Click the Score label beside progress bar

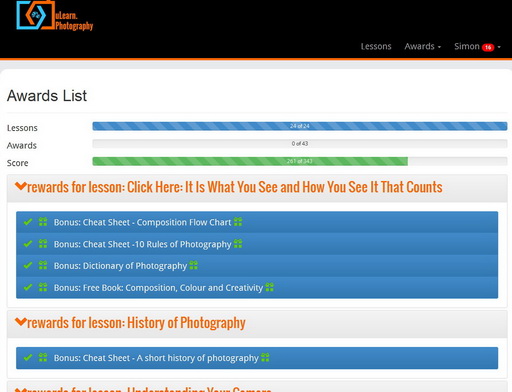pyautogui.click(x=17, y=163)
